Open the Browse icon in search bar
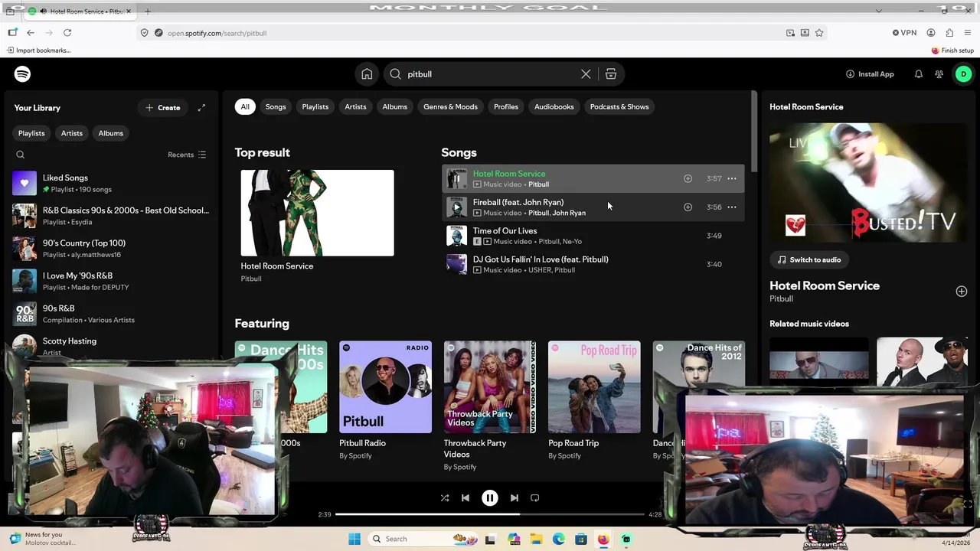980x551 pixels. pos(611,74)
